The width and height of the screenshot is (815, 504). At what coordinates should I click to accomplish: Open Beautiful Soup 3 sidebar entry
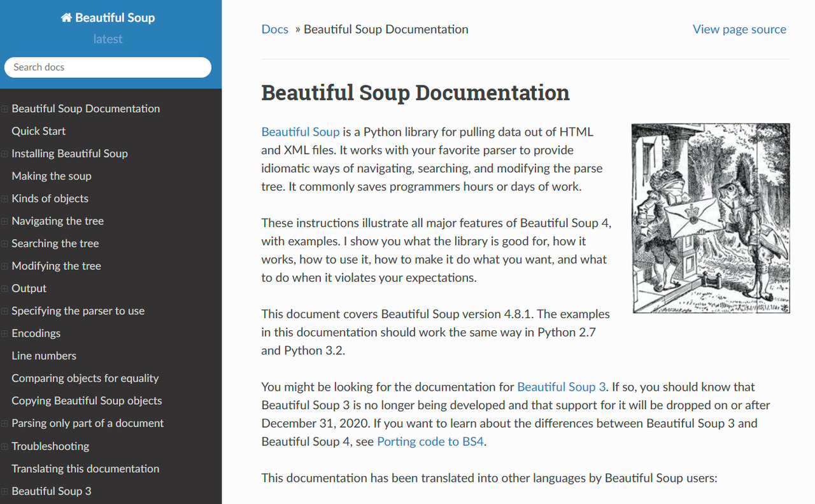(51, 491)
